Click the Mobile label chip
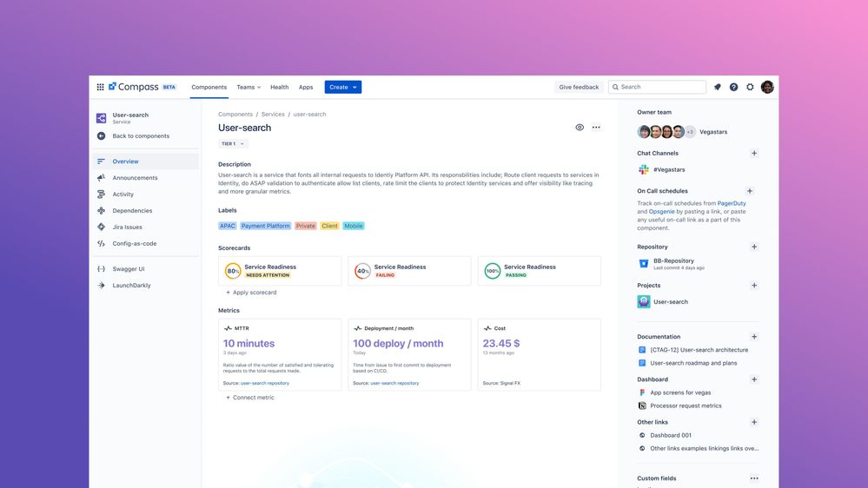This screenshot has height=488, width=868. (353, 226)
